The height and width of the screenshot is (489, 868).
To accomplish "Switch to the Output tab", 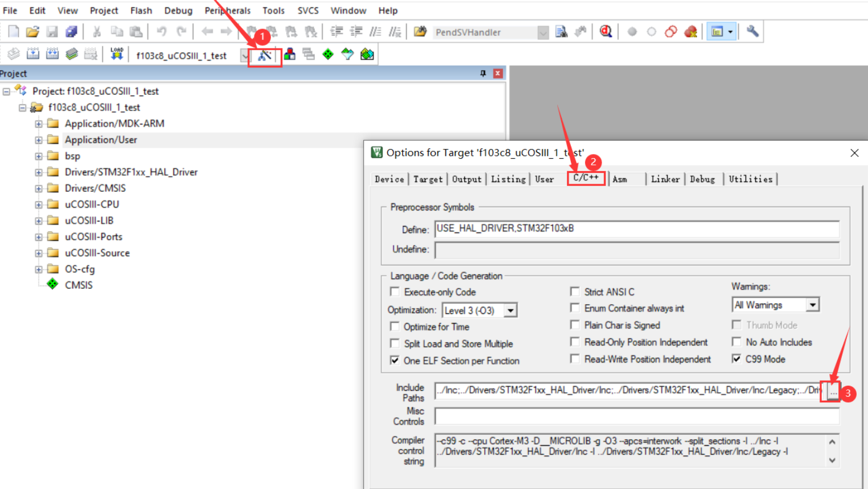I will (x=467, y=179).
